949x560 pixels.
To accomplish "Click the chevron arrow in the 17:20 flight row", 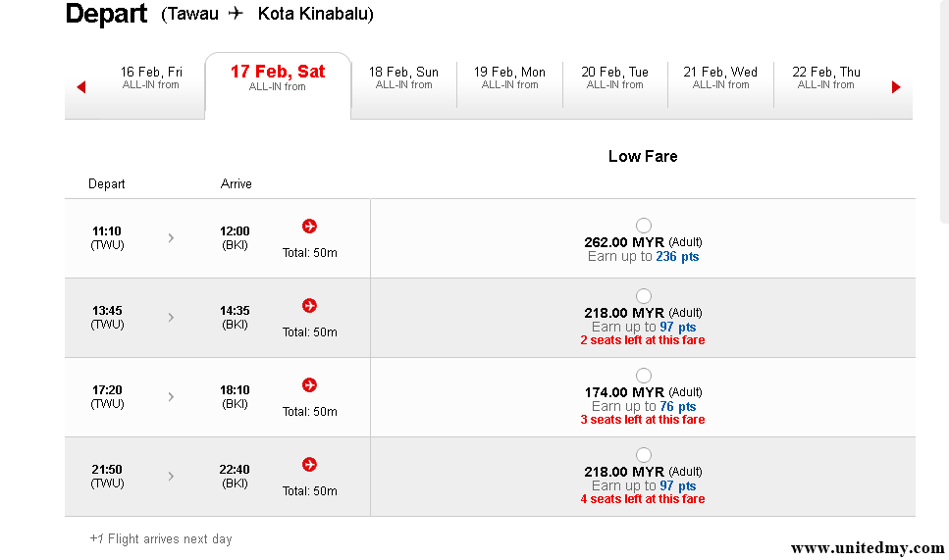I will click(x=171, y=396).
